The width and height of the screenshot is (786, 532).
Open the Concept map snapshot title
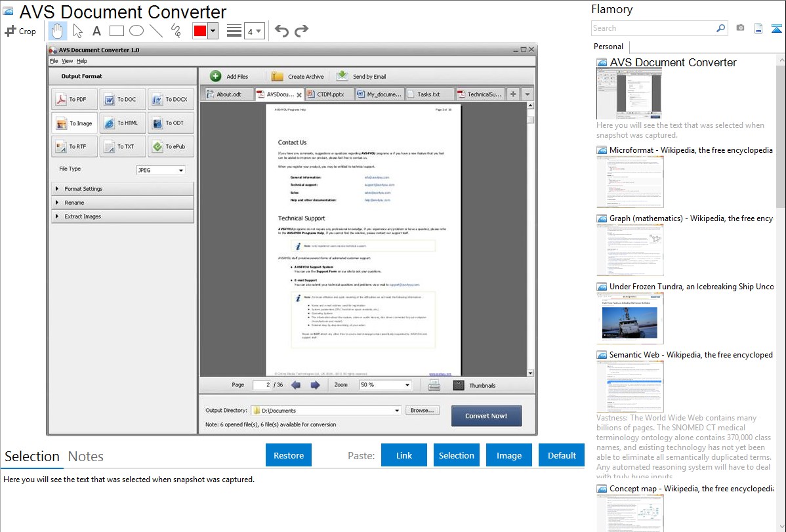click(x=691, y=488)
